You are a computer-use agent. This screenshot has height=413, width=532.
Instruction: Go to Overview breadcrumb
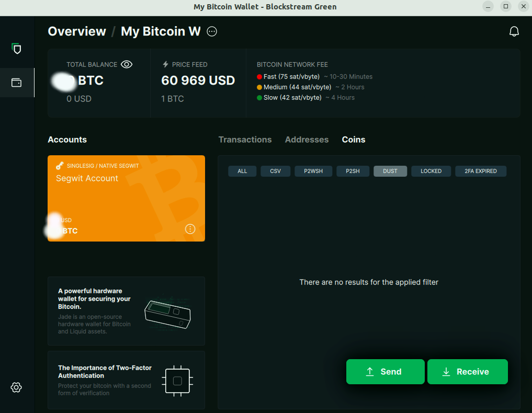[x=77, y=31]
